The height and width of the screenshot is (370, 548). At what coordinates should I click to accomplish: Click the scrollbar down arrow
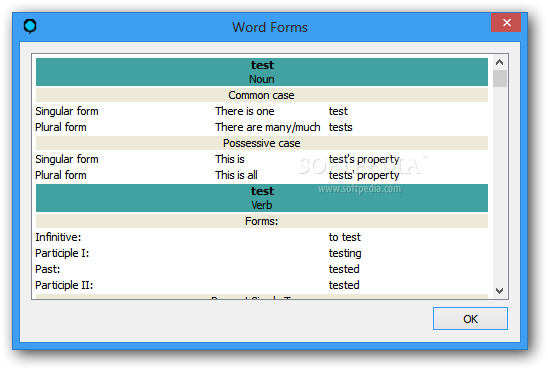click(499, 291)
